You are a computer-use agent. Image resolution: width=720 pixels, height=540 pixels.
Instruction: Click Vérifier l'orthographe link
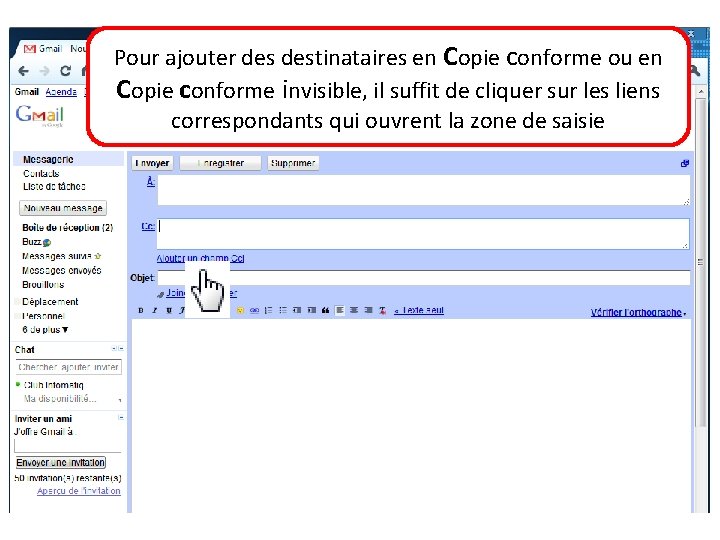coord(636,313)
